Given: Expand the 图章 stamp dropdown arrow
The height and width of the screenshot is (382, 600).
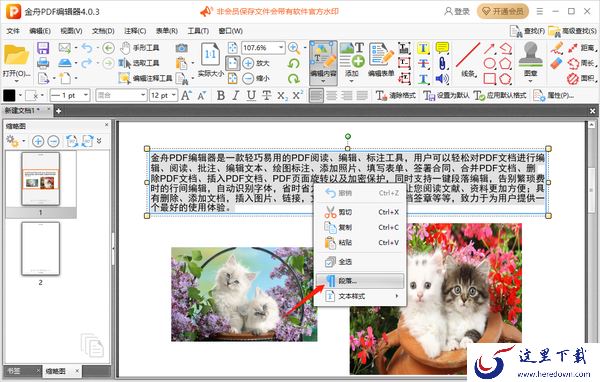Looking at the screenshot, I should pos(530,81).
